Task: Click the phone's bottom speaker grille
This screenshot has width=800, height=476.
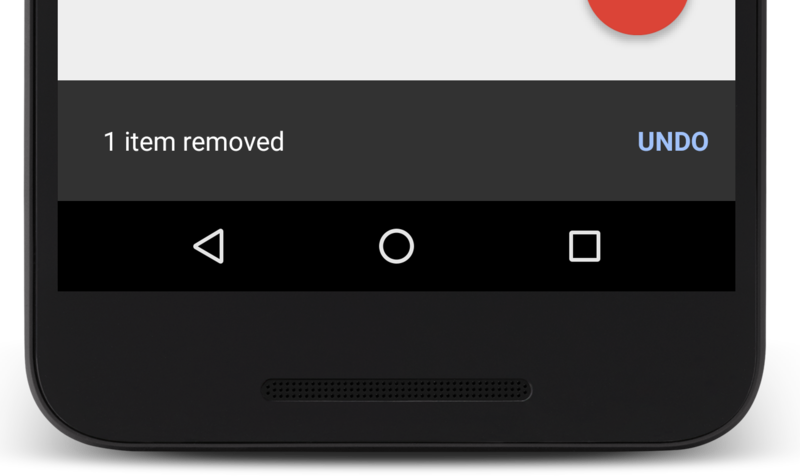Action: point(396,390)
